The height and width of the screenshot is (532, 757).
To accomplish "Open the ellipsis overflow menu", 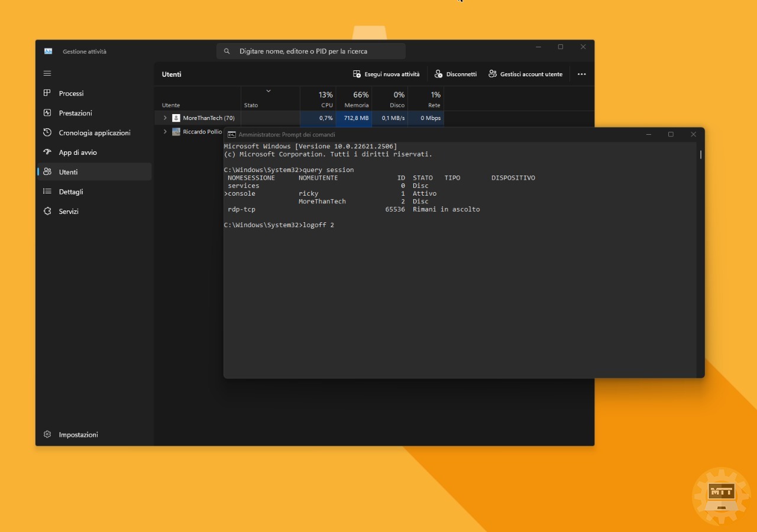I will click(581, 74).
